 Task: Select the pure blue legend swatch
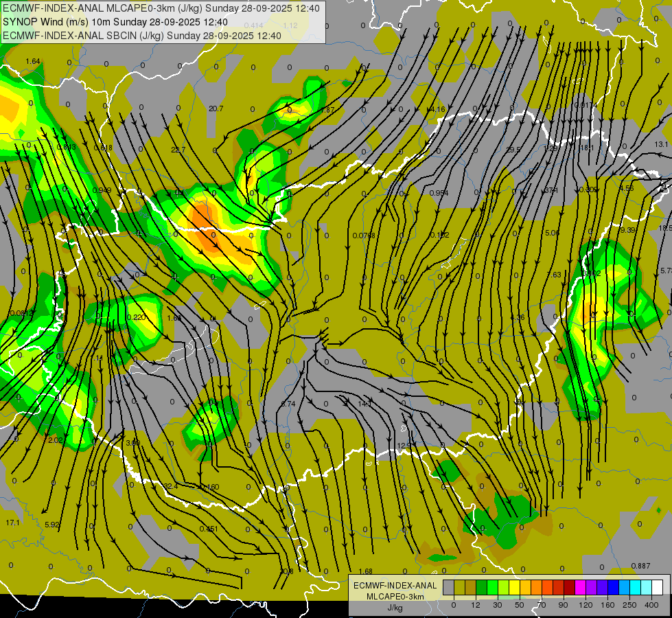(614, 587)
